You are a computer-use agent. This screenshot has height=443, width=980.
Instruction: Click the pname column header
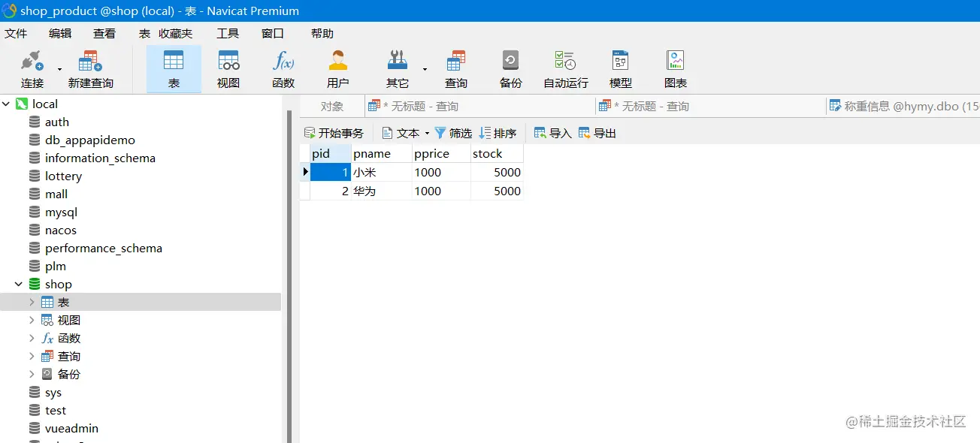tap(382, 153)
